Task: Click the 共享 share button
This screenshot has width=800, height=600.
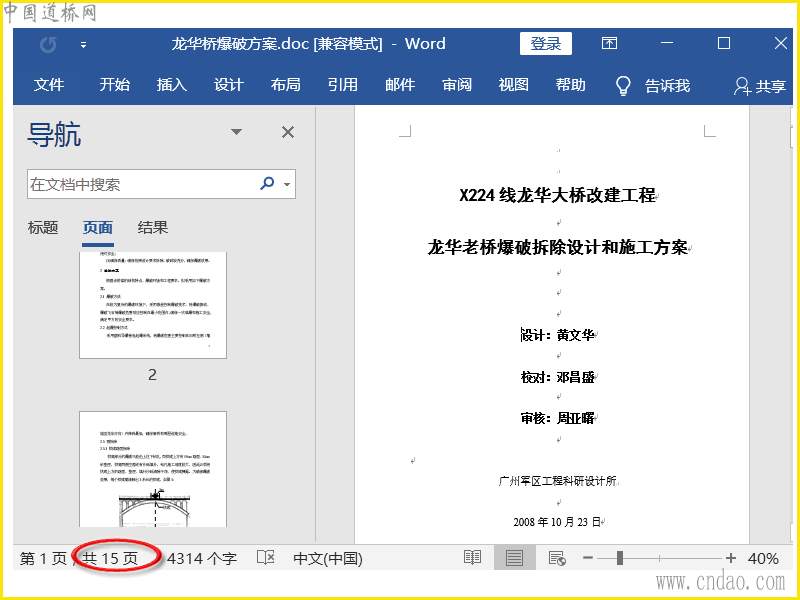Action: (x=760, y=86)
